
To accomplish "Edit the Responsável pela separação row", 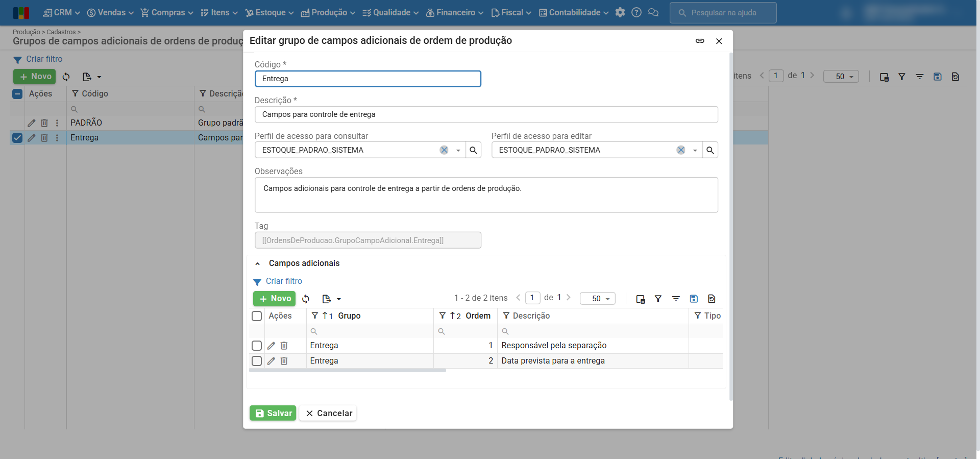I will point(271,346).
